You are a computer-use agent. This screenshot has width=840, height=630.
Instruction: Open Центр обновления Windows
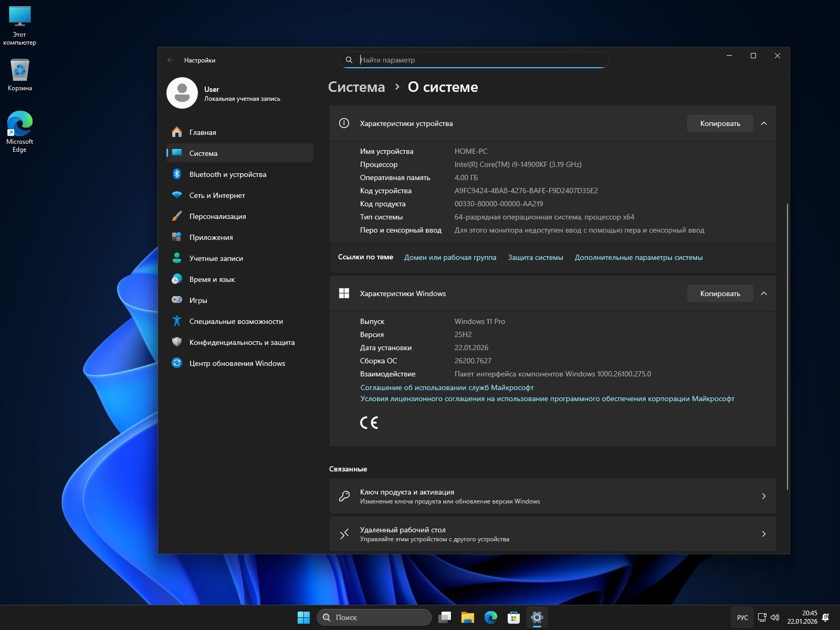point(237,363)
